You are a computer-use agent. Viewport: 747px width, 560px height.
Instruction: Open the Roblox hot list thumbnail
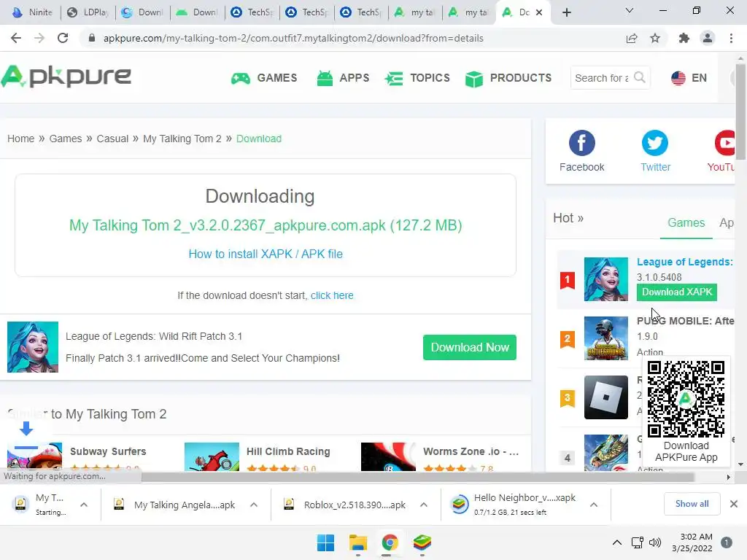click(606, 397)
